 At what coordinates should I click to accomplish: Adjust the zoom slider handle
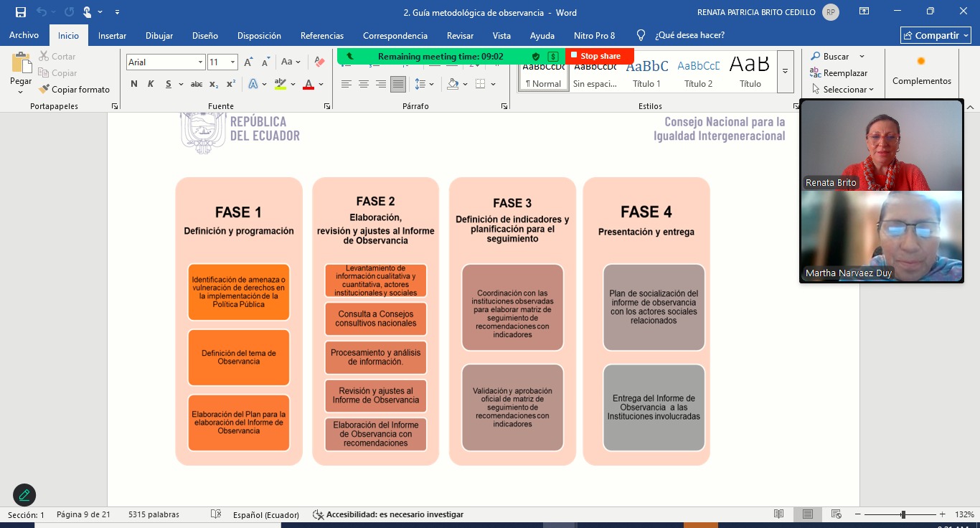(903, 514)
